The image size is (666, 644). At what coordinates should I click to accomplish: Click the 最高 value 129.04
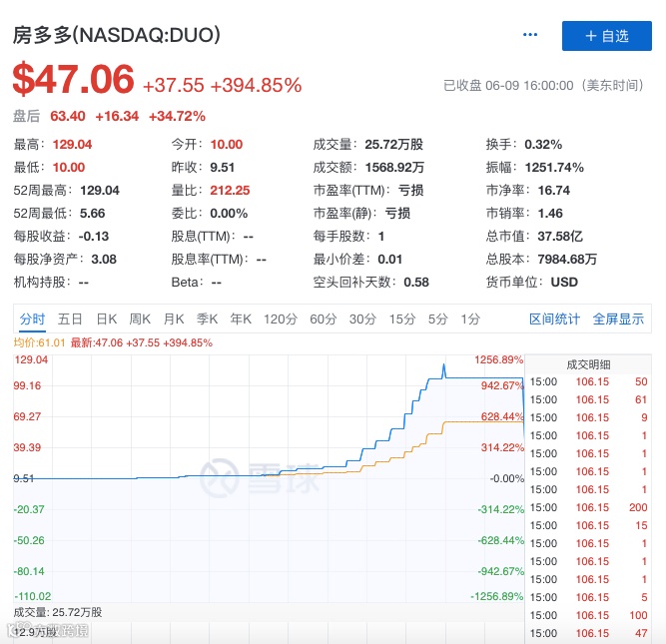coord(72,145)
